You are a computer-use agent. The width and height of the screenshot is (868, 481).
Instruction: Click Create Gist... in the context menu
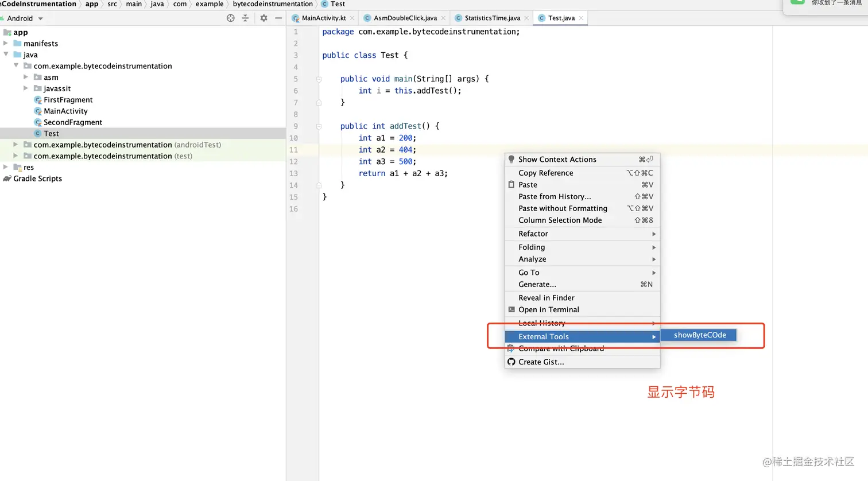pos(582,362)
